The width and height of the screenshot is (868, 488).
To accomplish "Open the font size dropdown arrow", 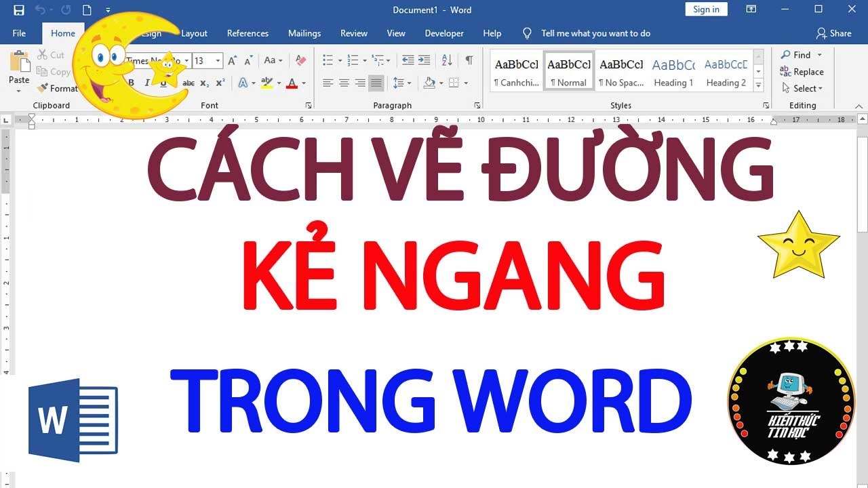I will [x=218, y=61].
